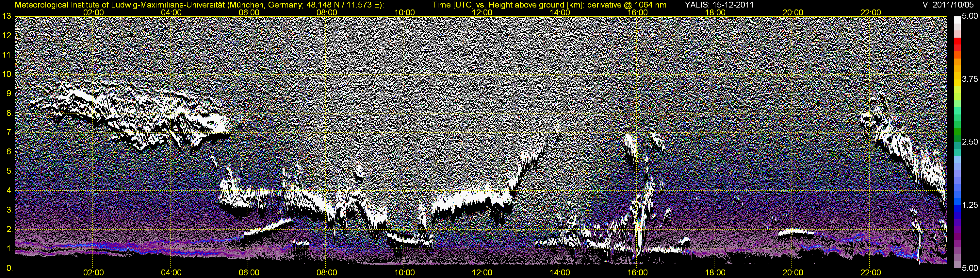Click the '04:00' label on the bottom time axis
Viewport: 980px width, 278px height.
coord(171,273)
